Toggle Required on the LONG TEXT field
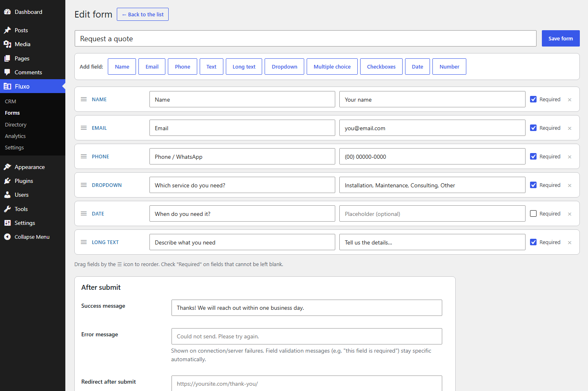588x391 pixels. (x=533, y=242)
